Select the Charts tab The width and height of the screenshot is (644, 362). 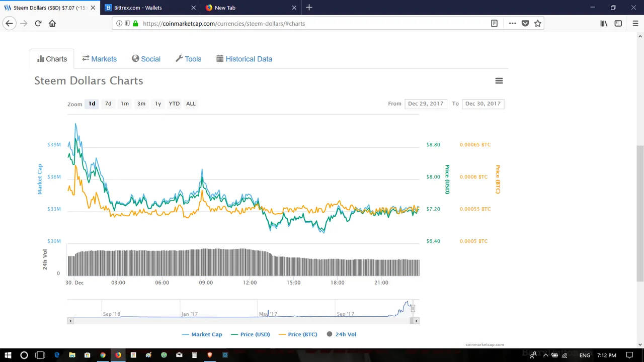tap(52, 59)
